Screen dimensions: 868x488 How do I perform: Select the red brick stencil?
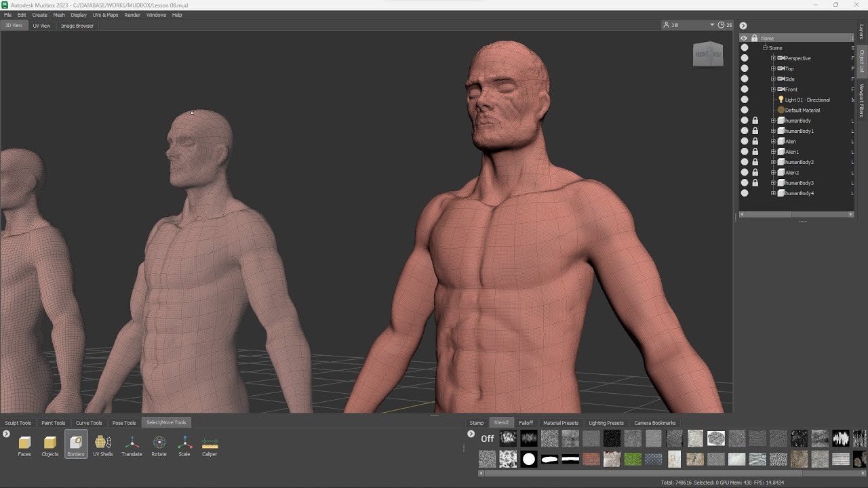[591, 460]
